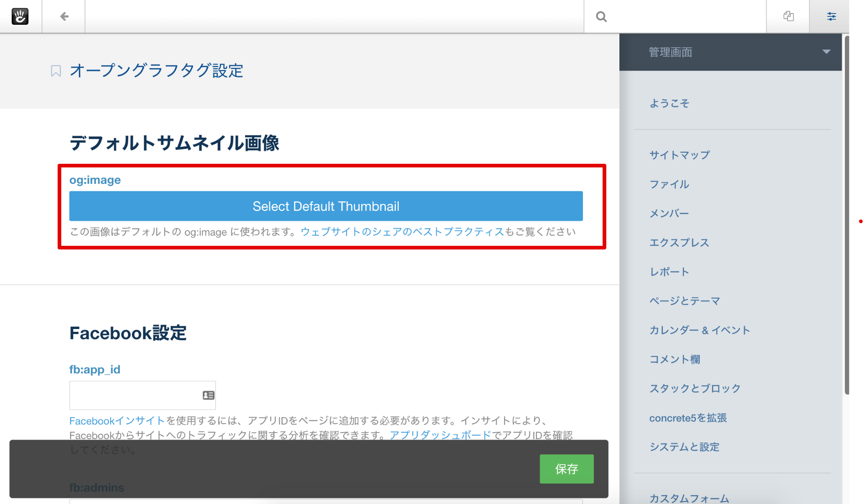Click the sidebar vertical scrollbar
The width and height of the screenshot is (864, 504).
[846, 215]
